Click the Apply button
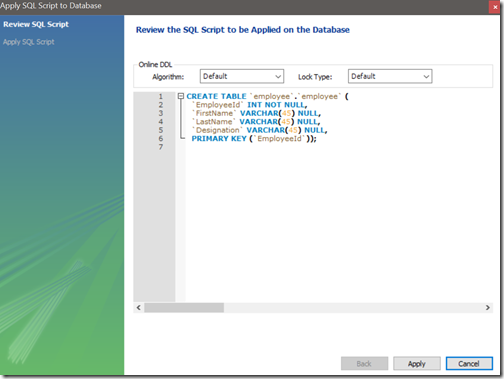 pos(417,363)
